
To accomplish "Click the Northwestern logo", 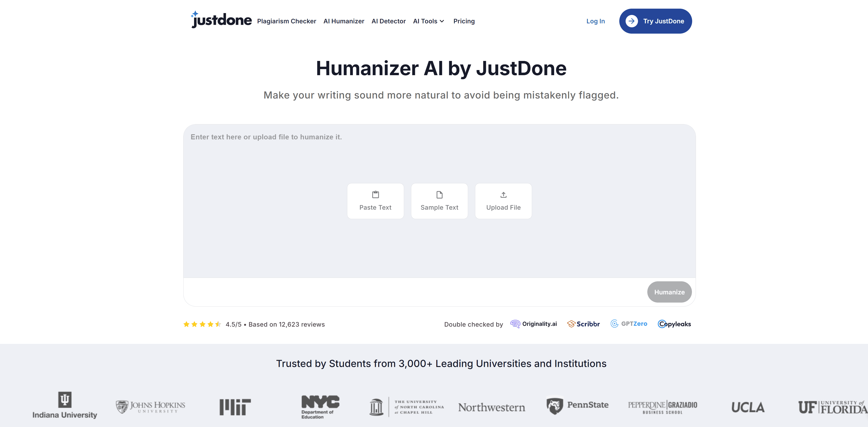I will (491, 407).
